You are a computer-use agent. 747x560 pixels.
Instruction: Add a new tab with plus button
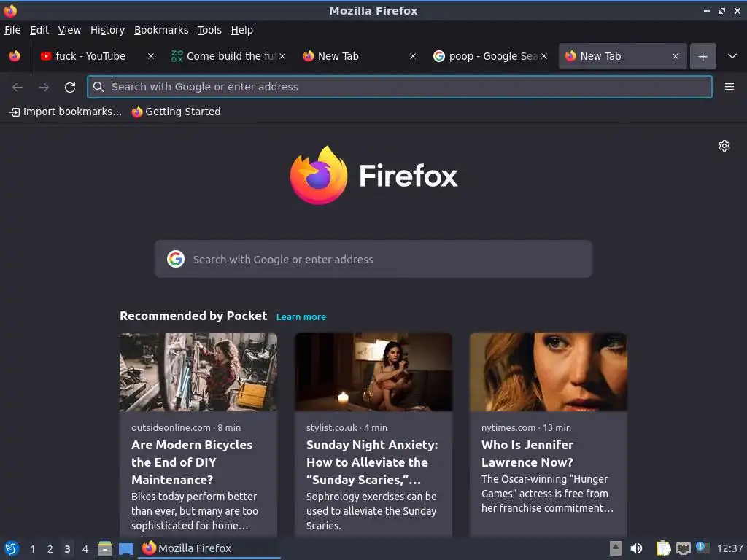coord(703,56)
